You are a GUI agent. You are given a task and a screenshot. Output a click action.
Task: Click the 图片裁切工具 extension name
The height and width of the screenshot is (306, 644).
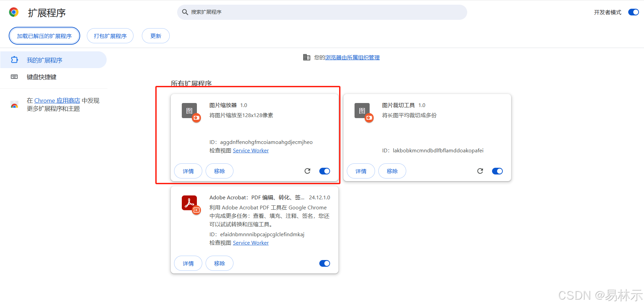398,105
